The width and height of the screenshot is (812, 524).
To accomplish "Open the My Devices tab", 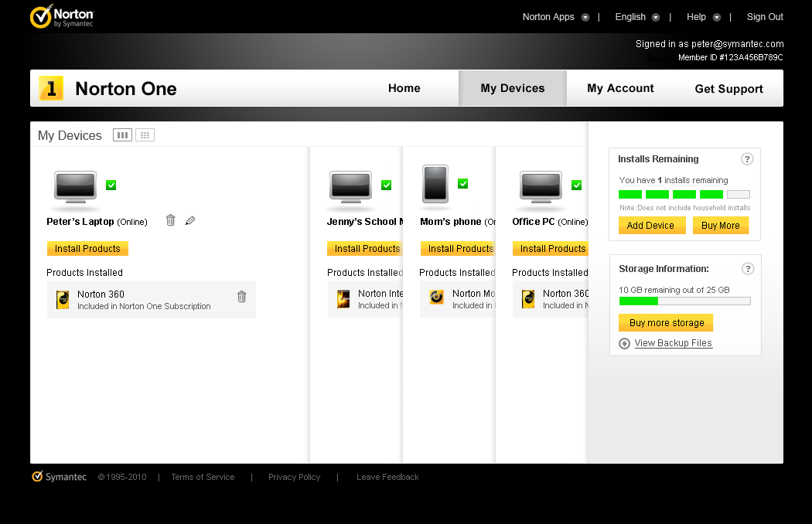I will [513, 88].
